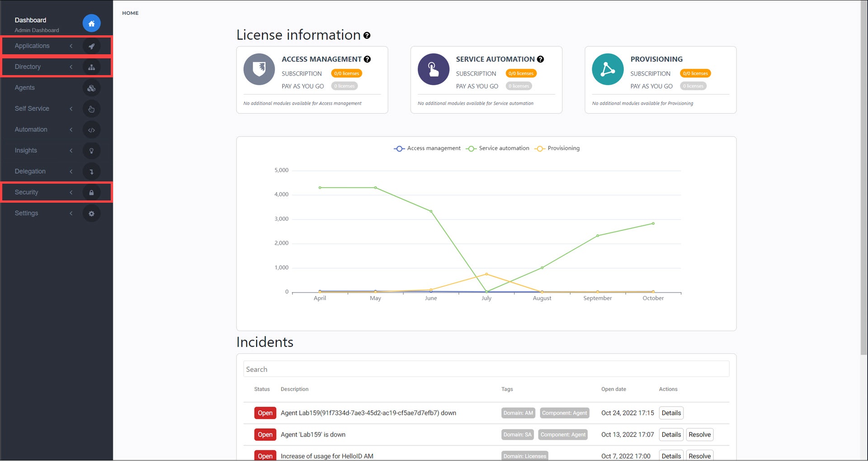The image size is (868, 461).
Task: View Details for the Agent Lab159 down incident
Action: click(671, 413)
